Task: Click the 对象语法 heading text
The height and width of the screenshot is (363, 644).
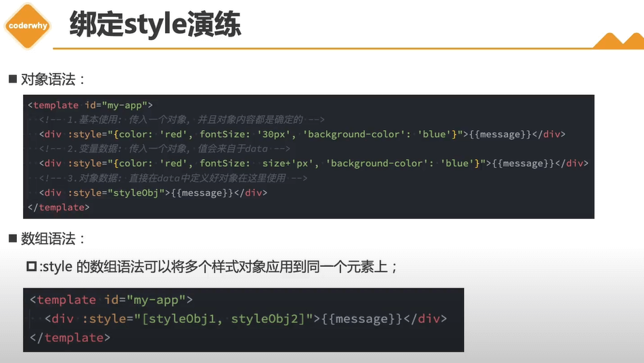Action: coord(54,79)
